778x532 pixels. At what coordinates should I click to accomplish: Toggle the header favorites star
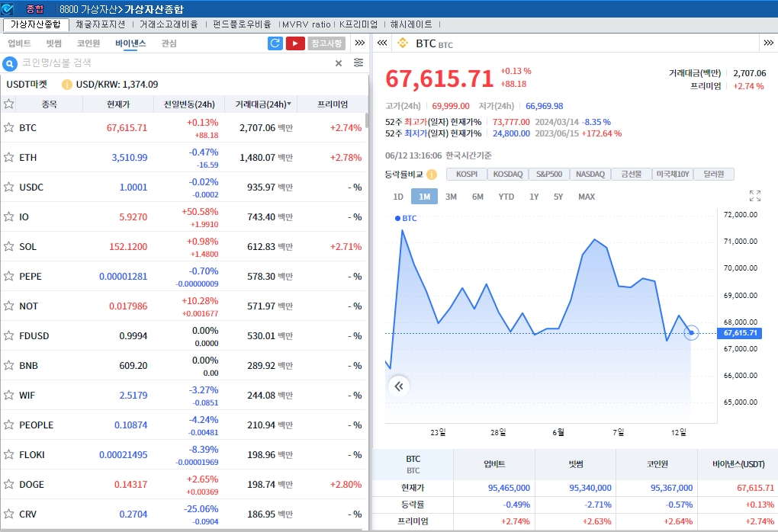pos(9,104)
